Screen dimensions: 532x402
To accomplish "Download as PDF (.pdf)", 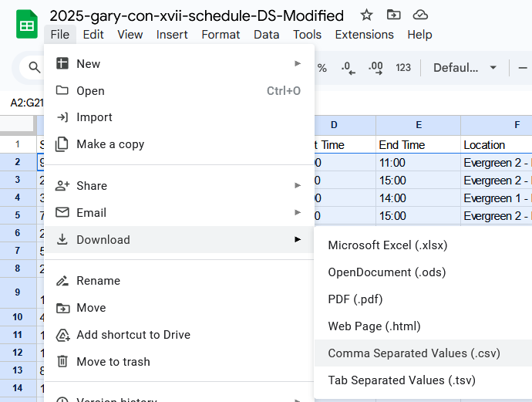I will 423,299.
